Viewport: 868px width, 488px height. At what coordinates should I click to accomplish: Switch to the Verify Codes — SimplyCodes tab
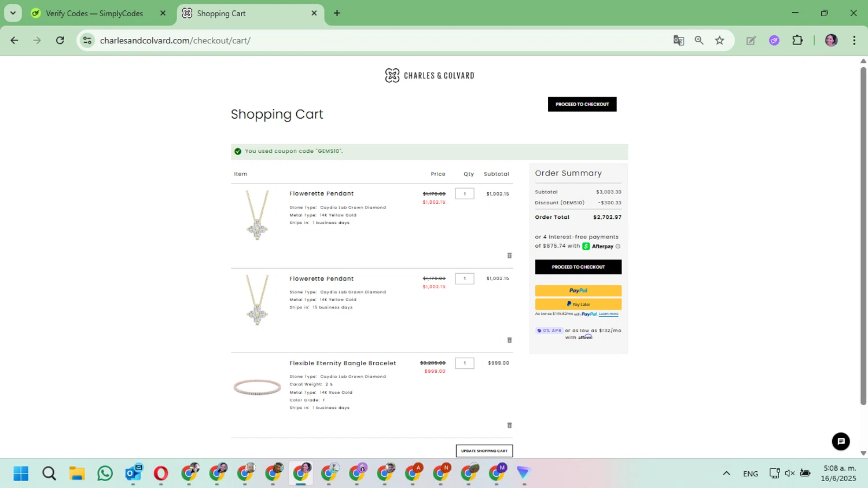click(x=94, y=13)
